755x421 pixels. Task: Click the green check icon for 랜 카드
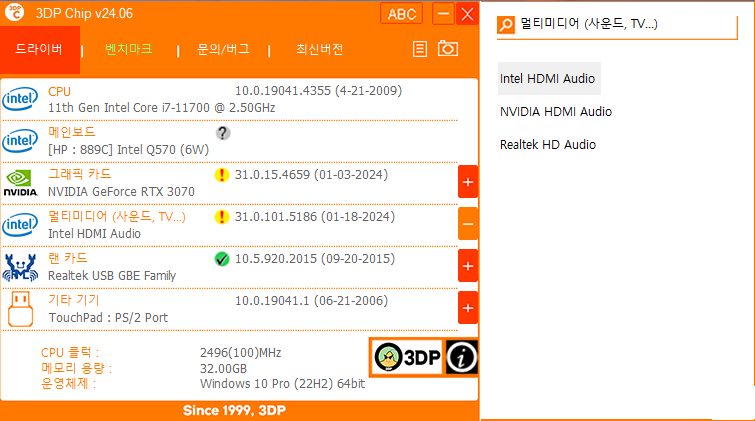(x=221, y=259)
